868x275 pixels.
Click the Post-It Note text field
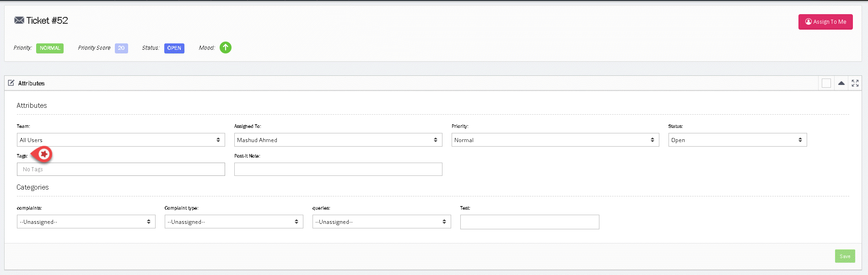[x=338, y=169]
